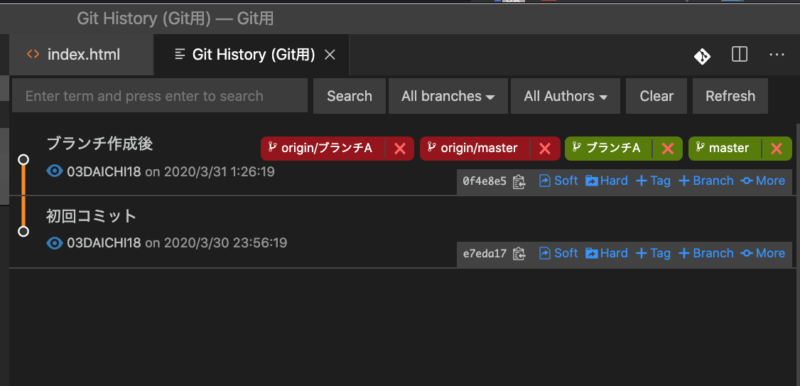Click author 03DAICHI18 on the 2020/3/31 commit
The width and height of the screenshot is (800, 386).
104,172
